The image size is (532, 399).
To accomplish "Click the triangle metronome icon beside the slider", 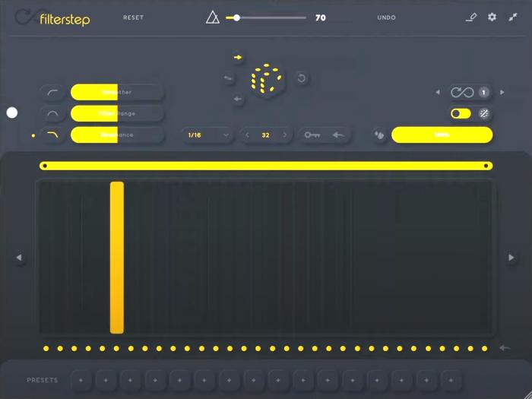I will pos(212,17).
